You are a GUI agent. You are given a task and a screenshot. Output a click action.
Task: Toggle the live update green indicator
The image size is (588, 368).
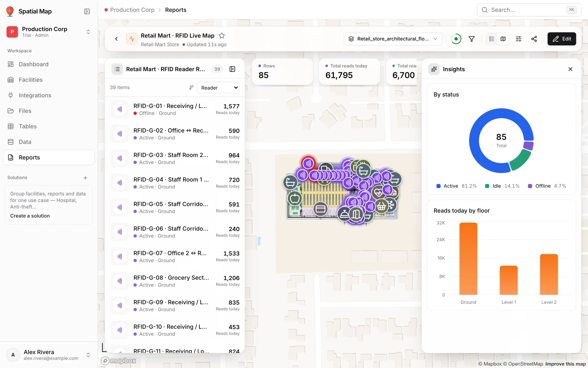[x=456, y=39]
